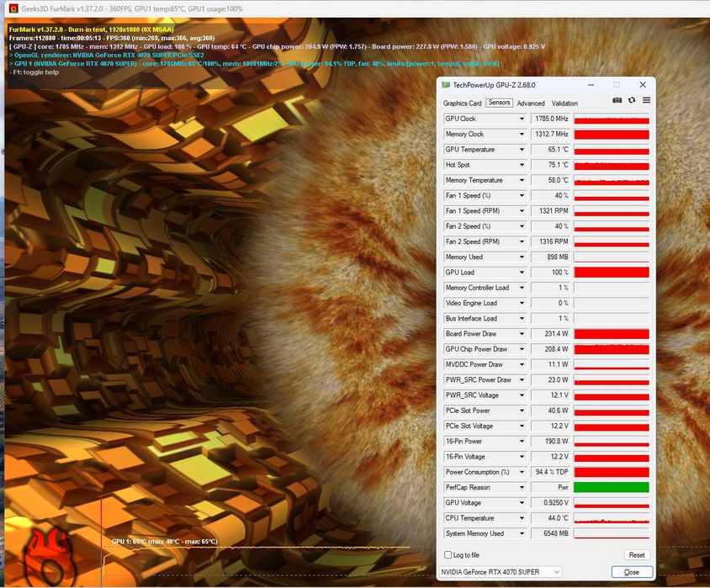Click the FurMark flame logo
Screen dimensions: 710x588
(x=49, y=558)
